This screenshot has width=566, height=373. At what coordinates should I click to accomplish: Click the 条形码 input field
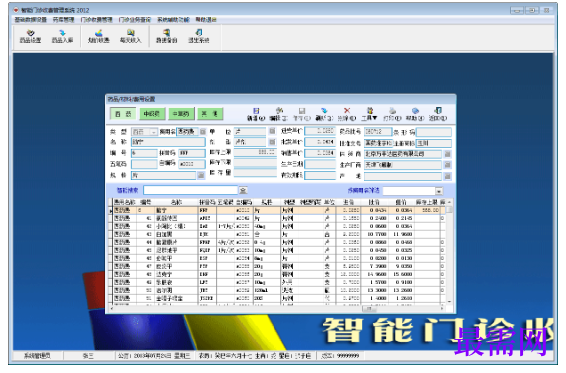(434, 133)
